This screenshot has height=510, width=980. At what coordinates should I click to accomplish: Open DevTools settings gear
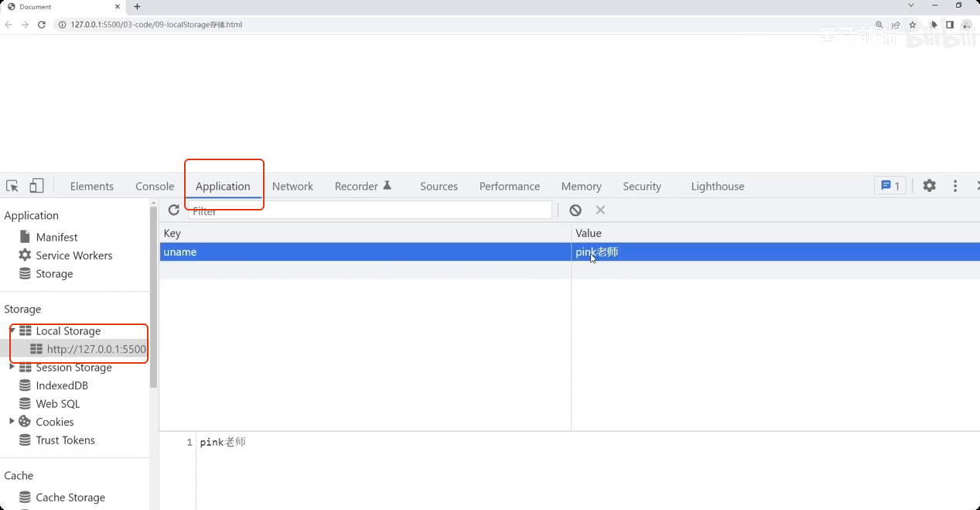tap(929, 186)
